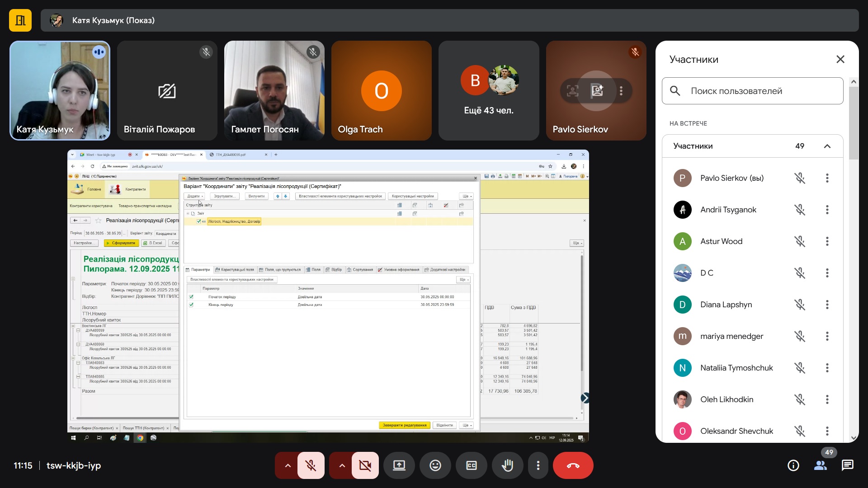Open emoji reactions button

pos(435,465)
